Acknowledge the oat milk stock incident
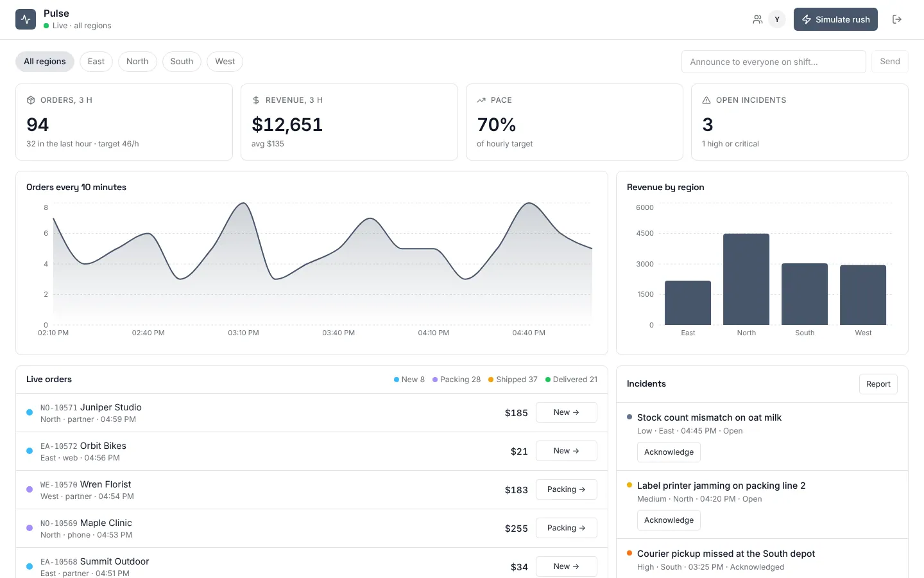This screenshot has width=924, height=578. tap(669, 452)
